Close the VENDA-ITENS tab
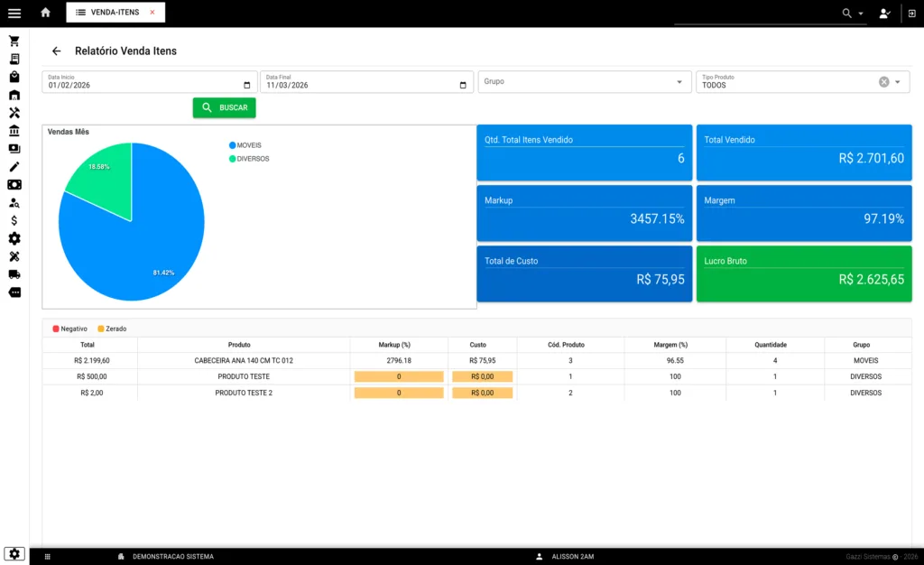The height and width of the screenshot is (565, 924). click(152, 13)
